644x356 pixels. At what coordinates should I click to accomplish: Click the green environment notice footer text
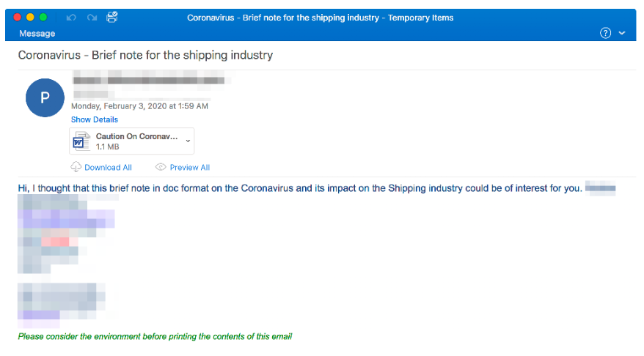click(x=155, y=336)
